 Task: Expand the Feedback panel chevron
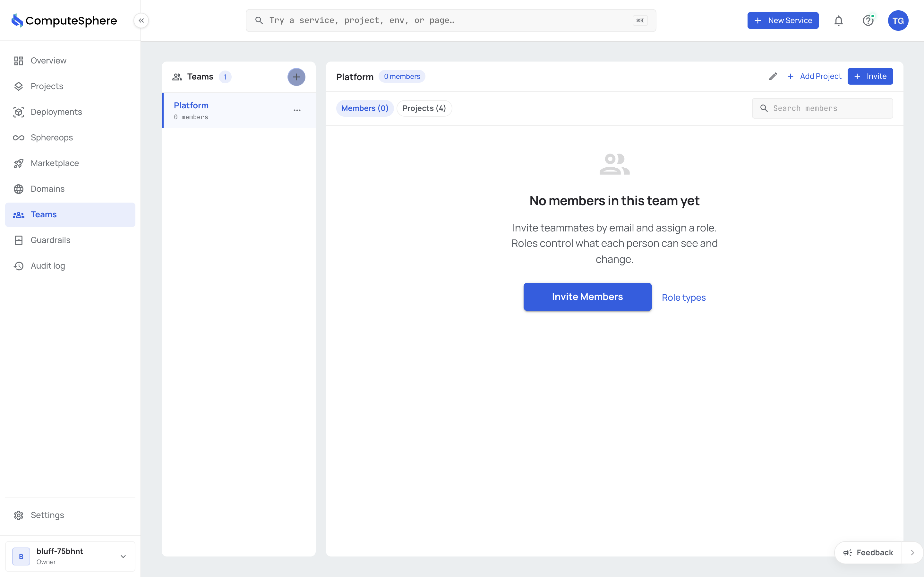[912, 553]
